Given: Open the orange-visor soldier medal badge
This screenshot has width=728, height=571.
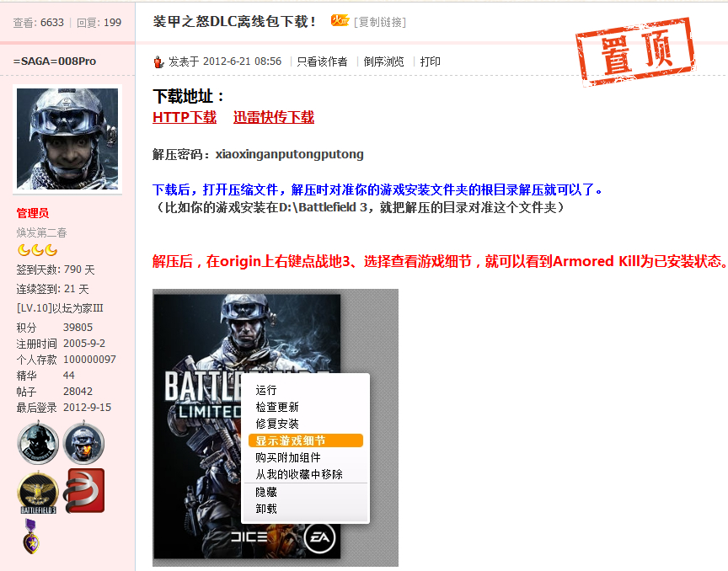Looking at the screenshot, I should [83, 443].
